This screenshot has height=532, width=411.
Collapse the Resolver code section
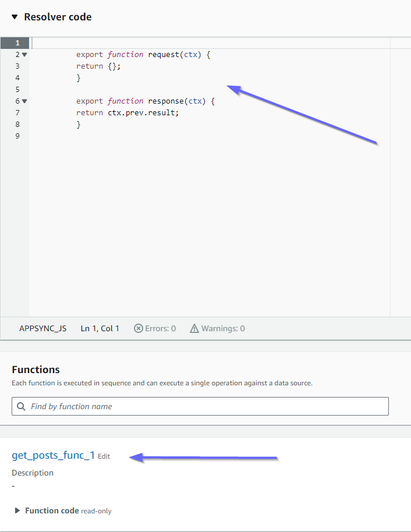point(14,17)
